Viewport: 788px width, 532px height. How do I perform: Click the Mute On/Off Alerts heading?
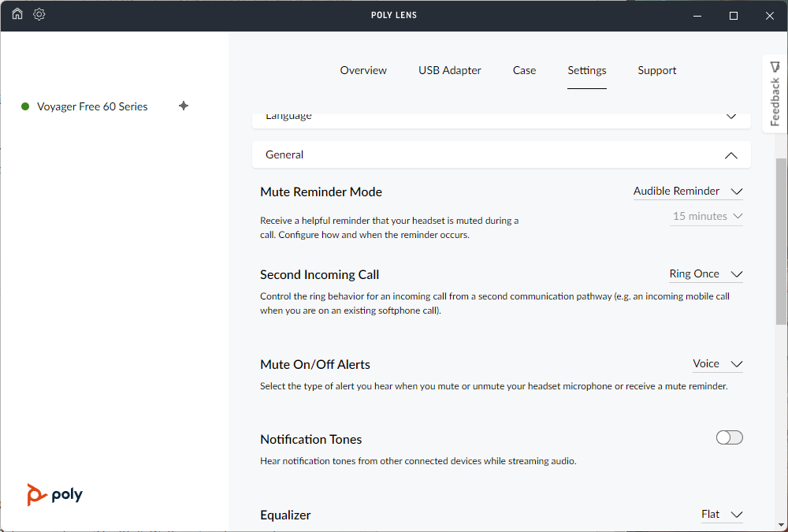[315, 365]
